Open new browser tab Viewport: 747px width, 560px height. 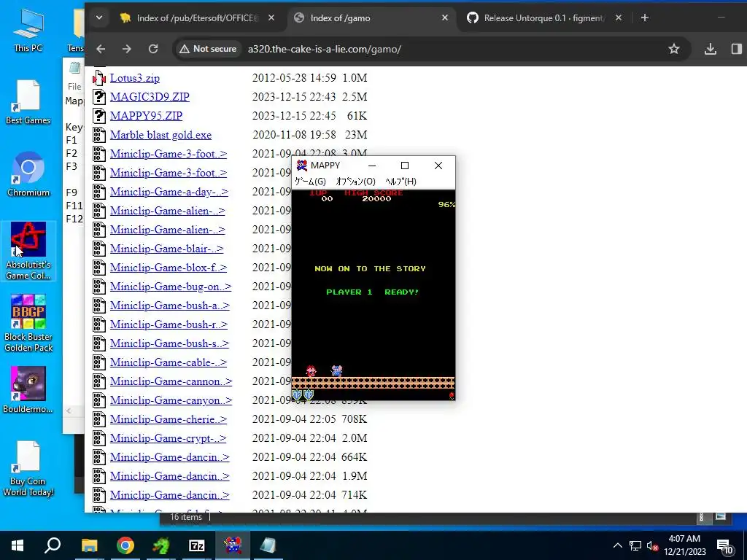(x=645, y=17)
